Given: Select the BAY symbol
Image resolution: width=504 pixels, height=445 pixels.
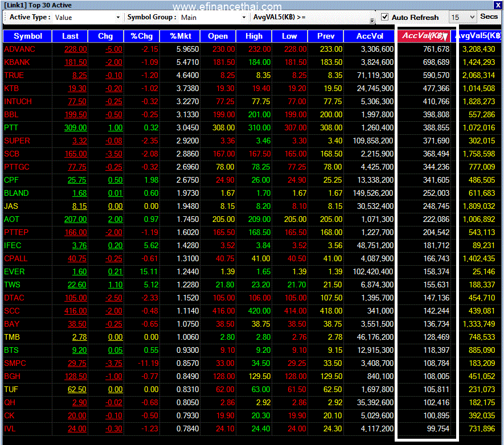Looking at the screenshot, I should point(12,324).
